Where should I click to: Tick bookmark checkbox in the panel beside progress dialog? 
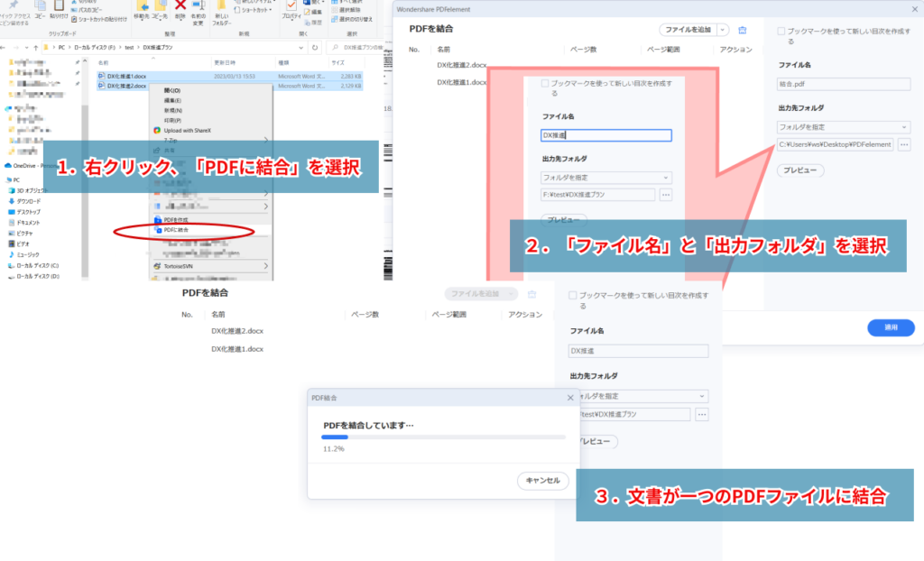pyautogui.click(x=573, y=295)
